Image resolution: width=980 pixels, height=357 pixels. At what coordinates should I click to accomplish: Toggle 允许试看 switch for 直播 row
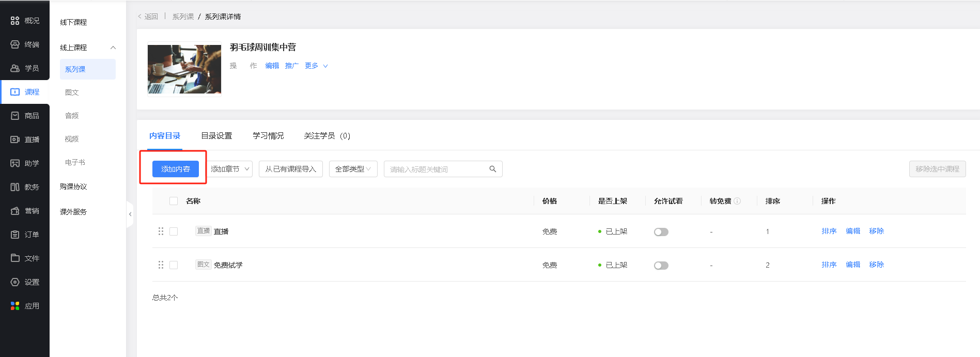coord(661,232)
